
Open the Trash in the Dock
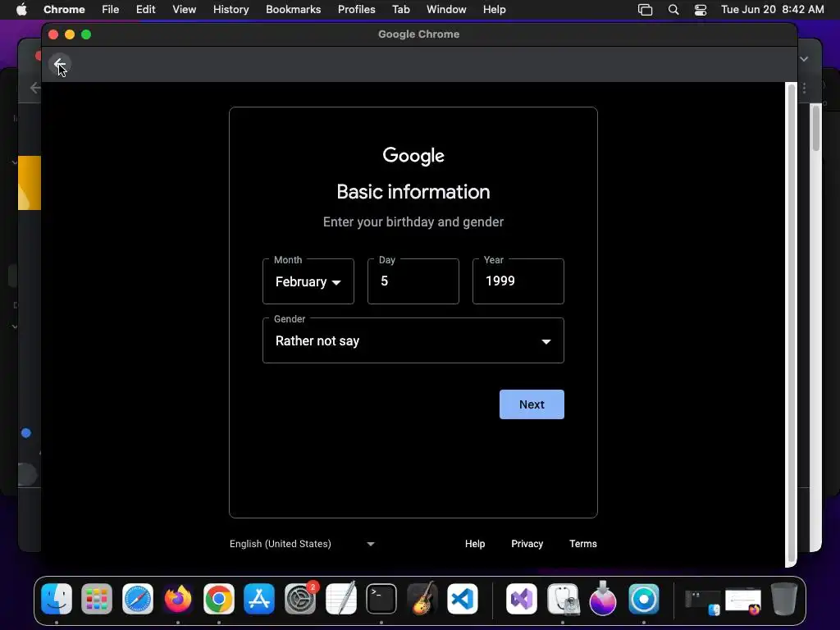(x=784, y=598)
